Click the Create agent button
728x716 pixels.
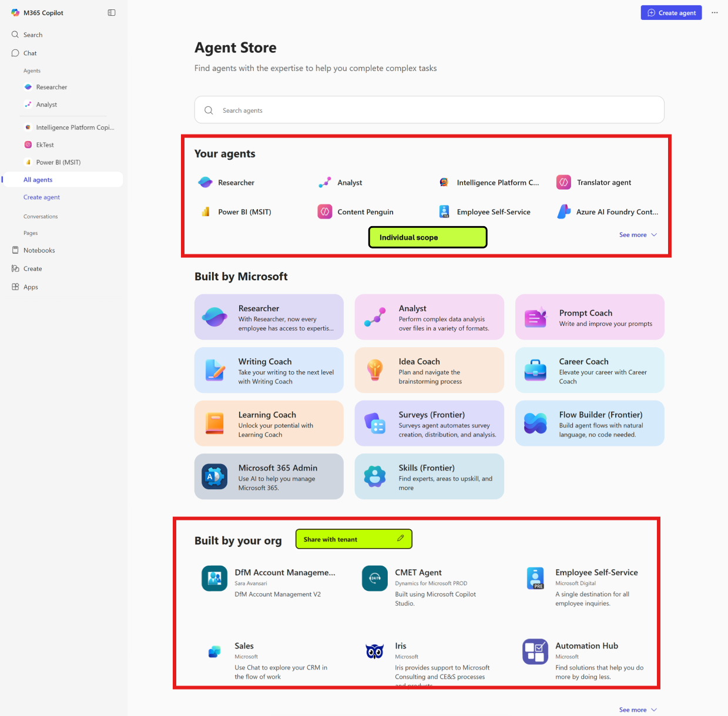(671, 12)
